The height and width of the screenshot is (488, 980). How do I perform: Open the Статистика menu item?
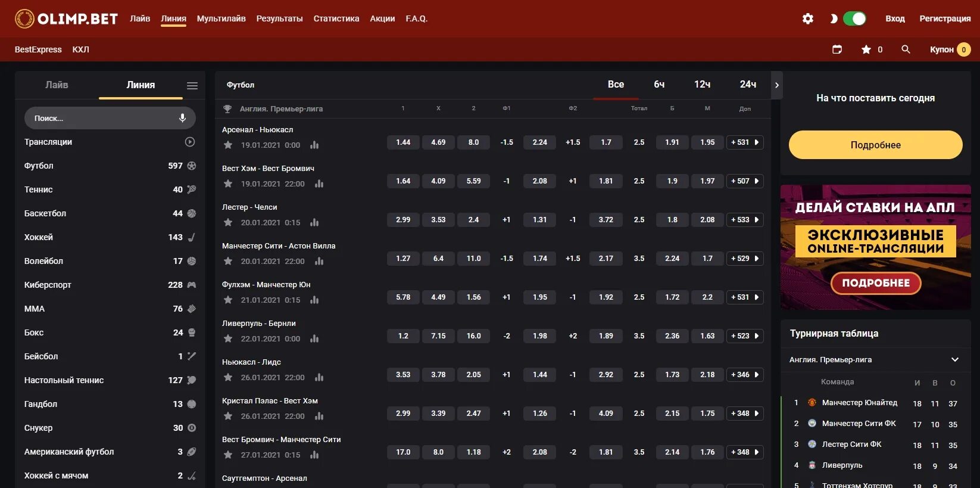point(336,18)
